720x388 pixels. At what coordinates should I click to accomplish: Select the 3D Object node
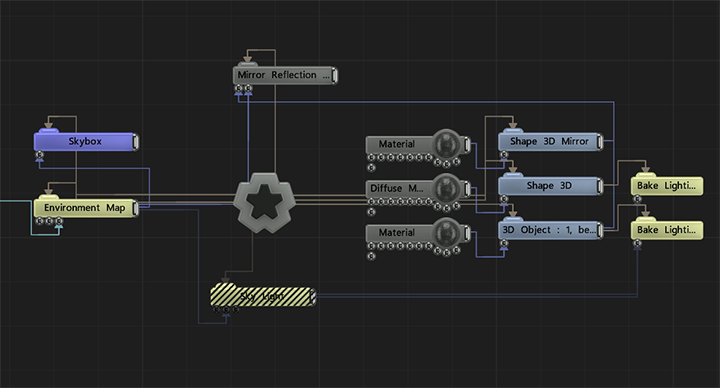point(550,230)
